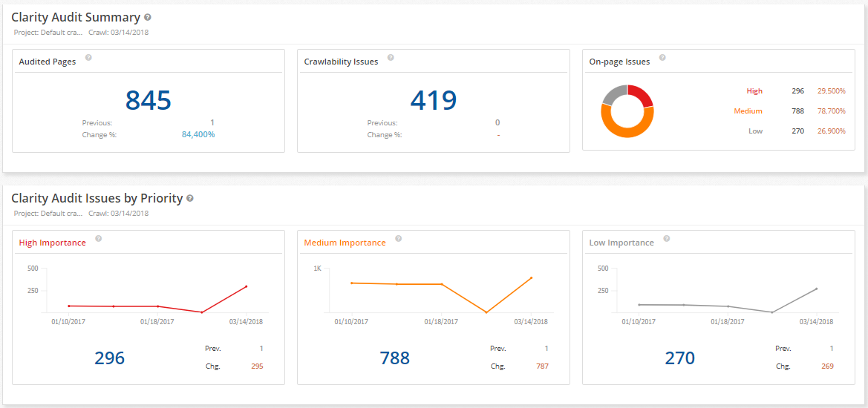Click the Project: Default cra... text under Audit Summary
This screenshot has width=868, height=408.
pos(48,32)
